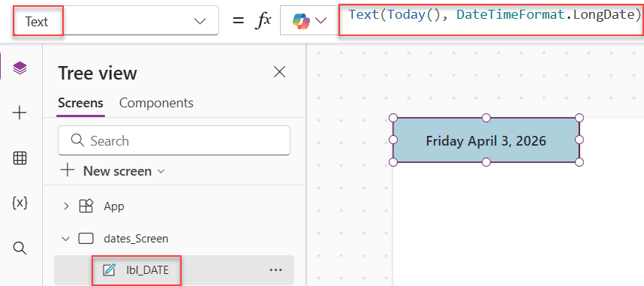This screenshot has width=644, height=286.
Task: Open the more options menu for lbl_DATE
Action: [275, 270]
